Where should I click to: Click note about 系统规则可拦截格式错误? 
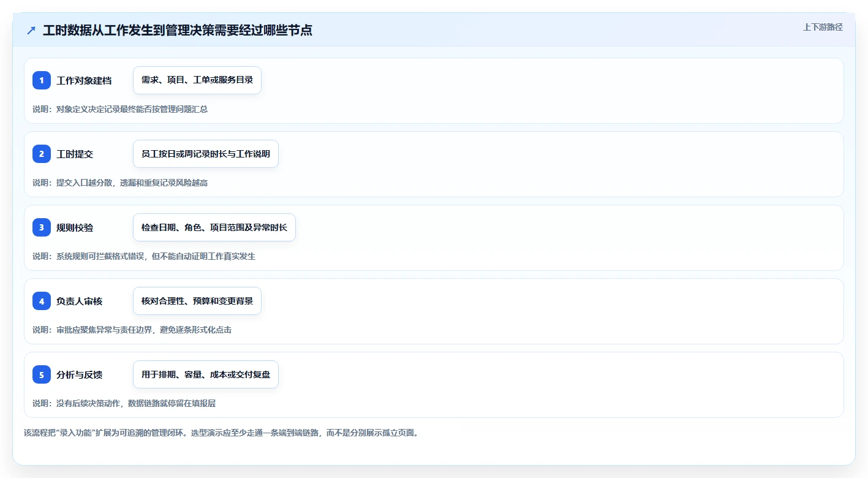coord(144,256)
